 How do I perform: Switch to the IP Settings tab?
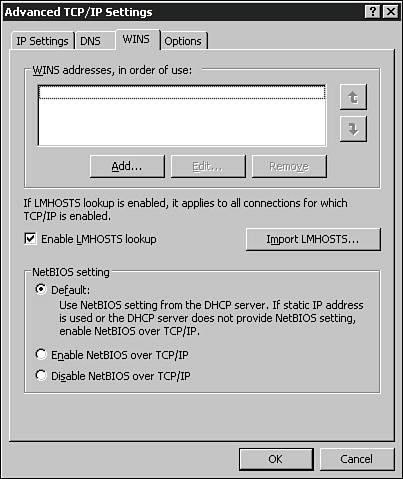click(42, 41)
